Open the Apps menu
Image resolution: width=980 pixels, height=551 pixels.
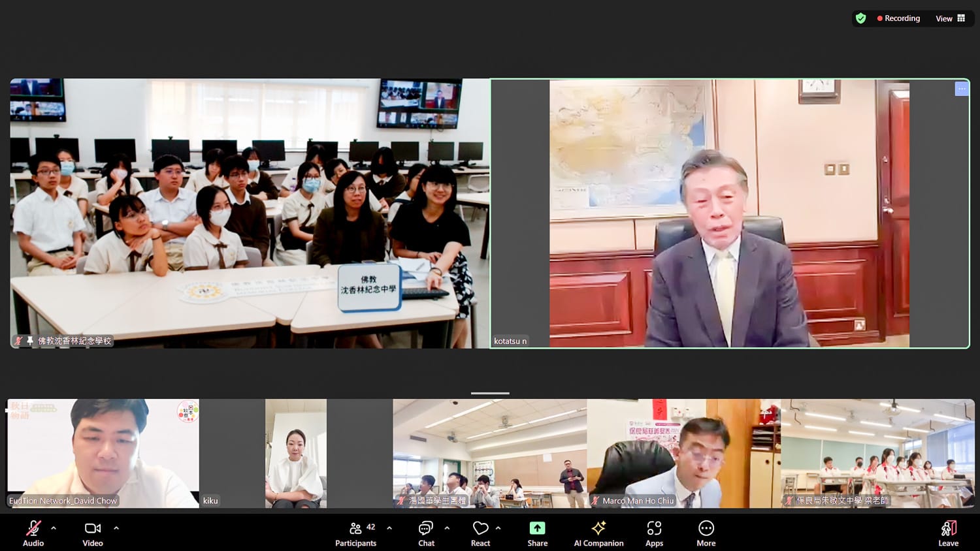point(654,528)
